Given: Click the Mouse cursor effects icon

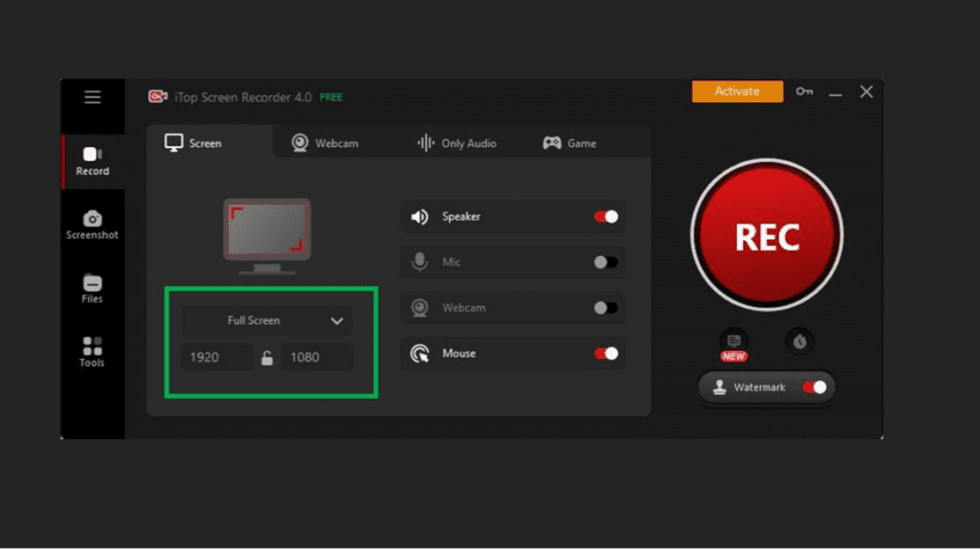Looking at the screenshot, I should [419, 354].
